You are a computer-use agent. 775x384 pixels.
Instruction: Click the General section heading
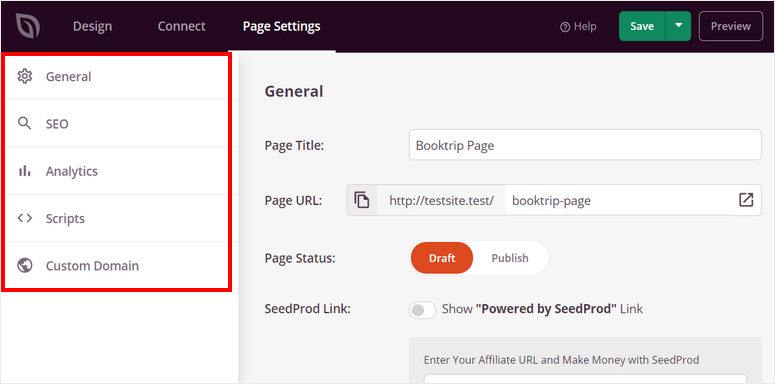[294, 91]
